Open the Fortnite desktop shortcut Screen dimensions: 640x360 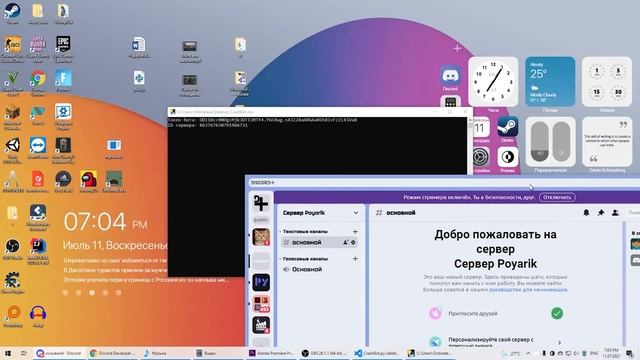coord(63,80)
